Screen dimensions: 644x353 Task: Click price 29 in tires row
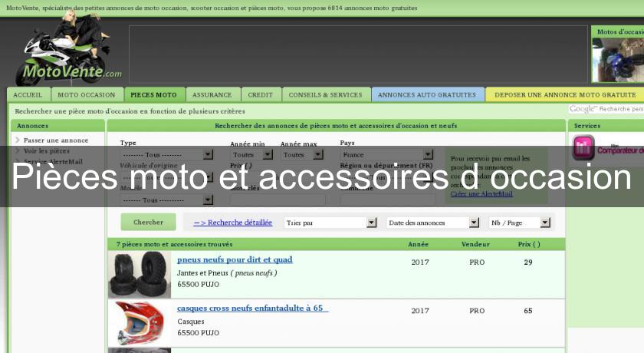(528, 262)
